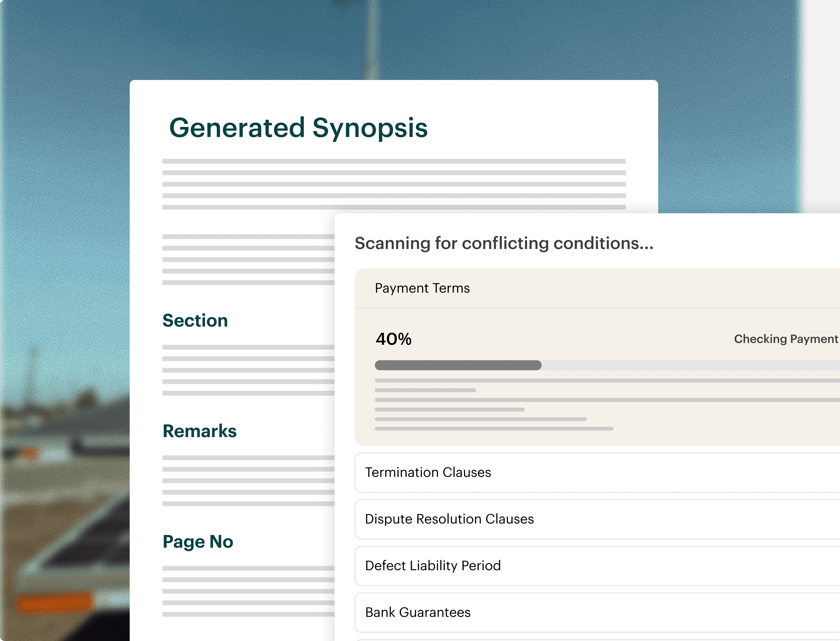Click the Payment Terms progress bar
Screen dimensions: 840x641
[607, 365]
